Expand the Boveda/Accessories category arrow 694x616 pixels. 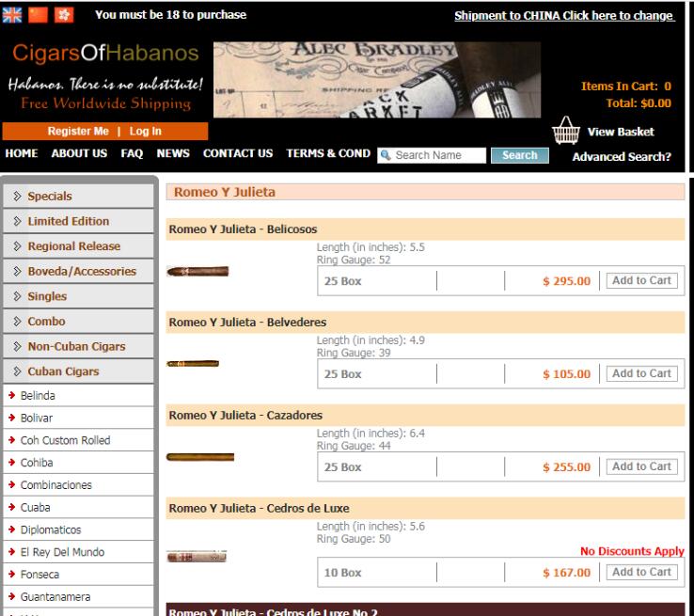pos(17,271)
